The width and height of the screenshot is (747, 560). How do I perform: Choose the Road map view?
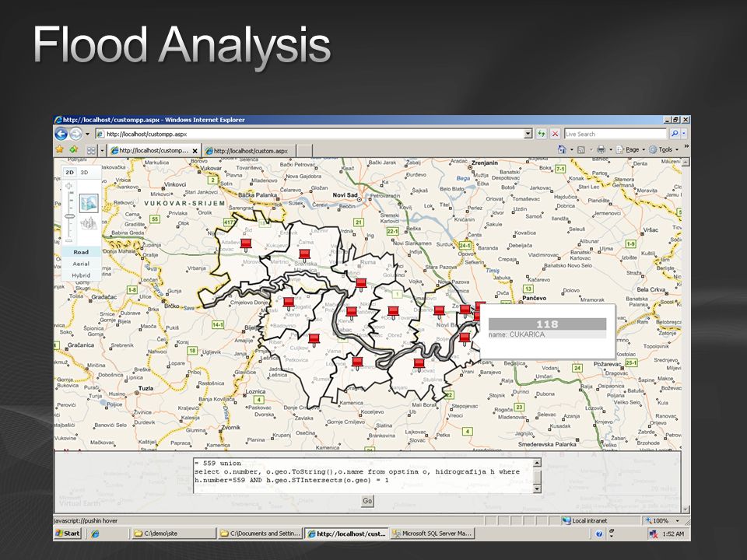(x=81, y=252)
